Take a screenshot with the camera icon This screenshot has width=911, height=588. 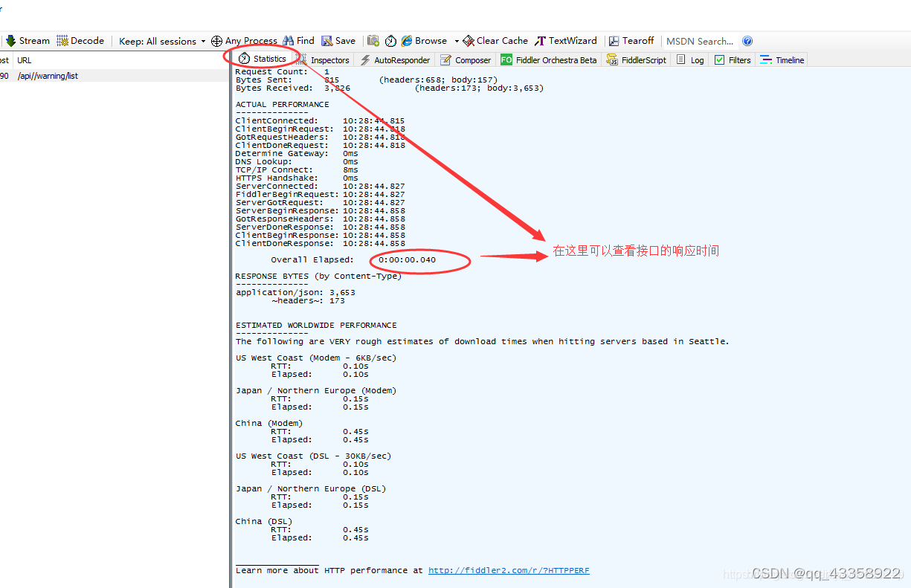373,41
